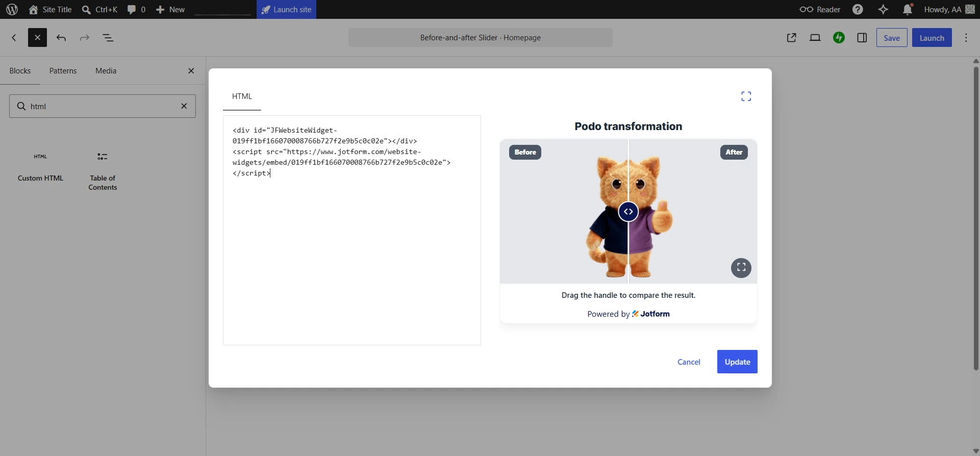Open the Before-and-after Slider document title bar

481,38
